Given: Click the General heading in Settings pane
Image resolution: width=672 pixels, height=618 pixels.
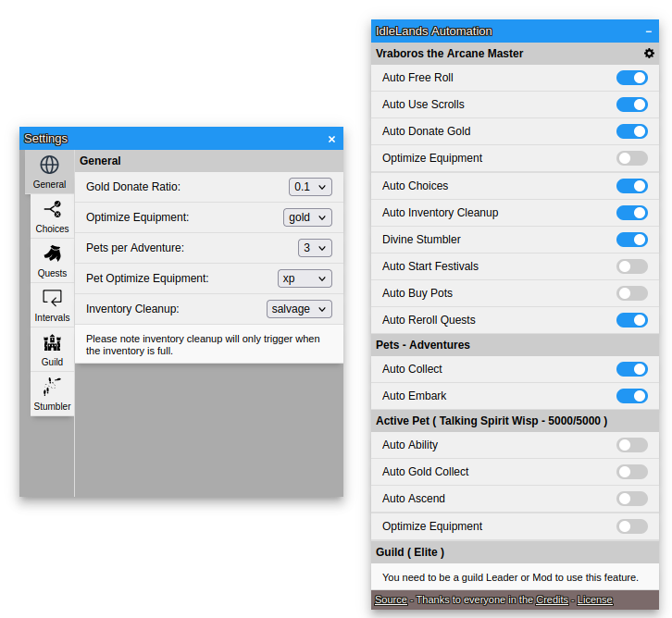Looking at the screenshot, I should tap(100, 161).
